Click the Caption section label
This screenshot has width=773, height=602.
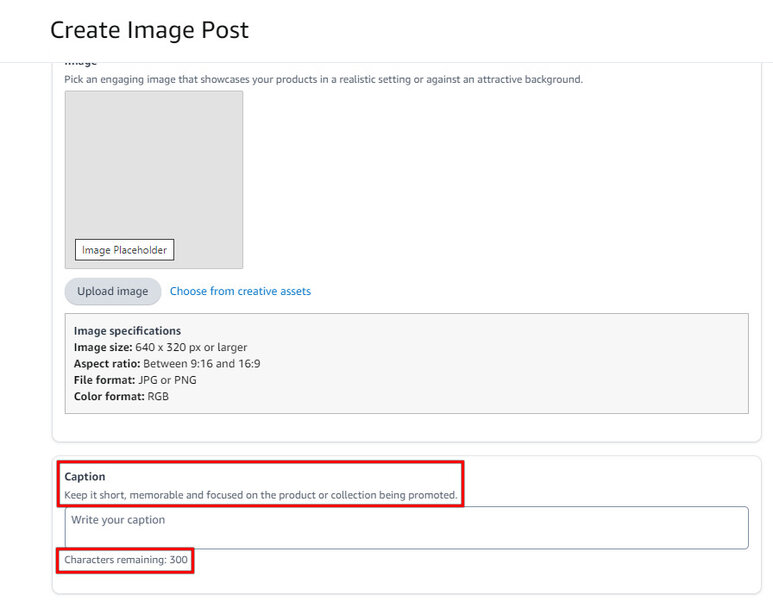pyautogui.click(x=85, y=477)
